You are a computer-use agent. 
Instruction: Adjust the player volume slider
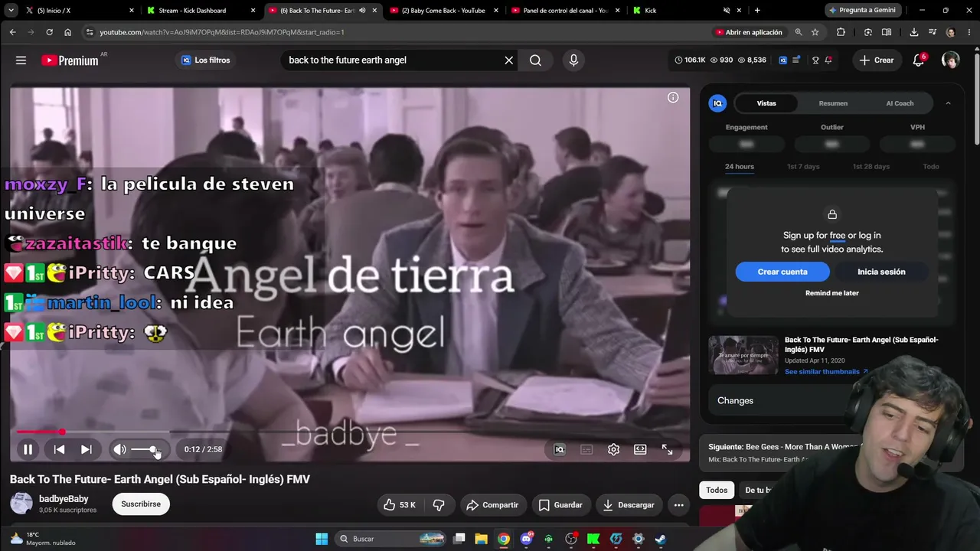point(145,449)
